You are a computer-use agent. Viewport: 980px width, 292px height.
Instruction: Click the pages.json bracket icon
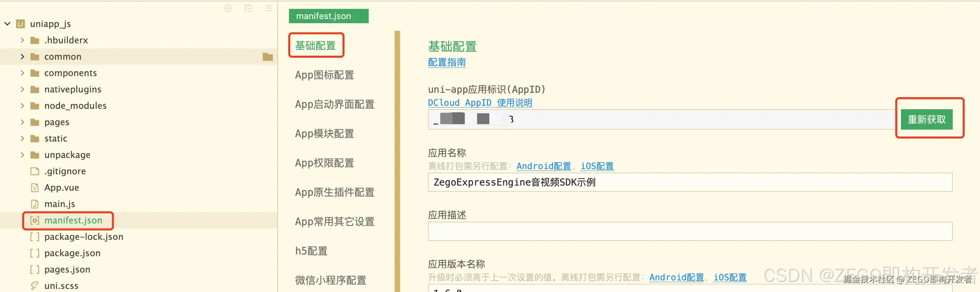[x=35, y=269]
